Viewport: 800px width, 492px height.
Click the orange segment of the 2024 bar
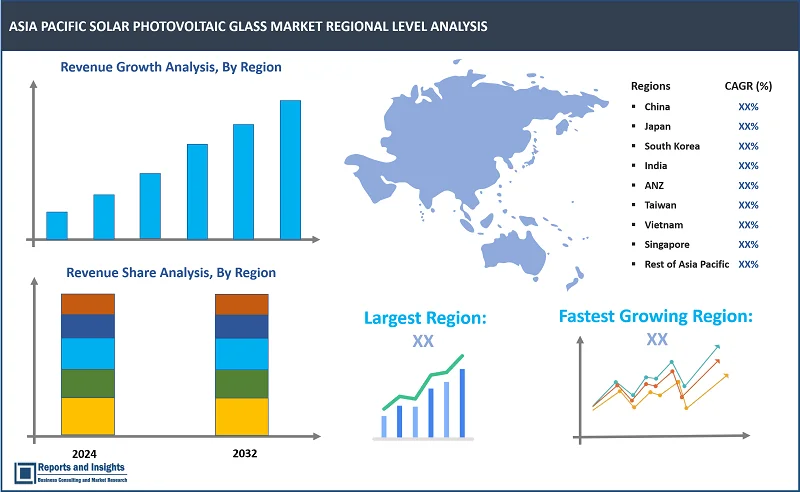(88, 304)
